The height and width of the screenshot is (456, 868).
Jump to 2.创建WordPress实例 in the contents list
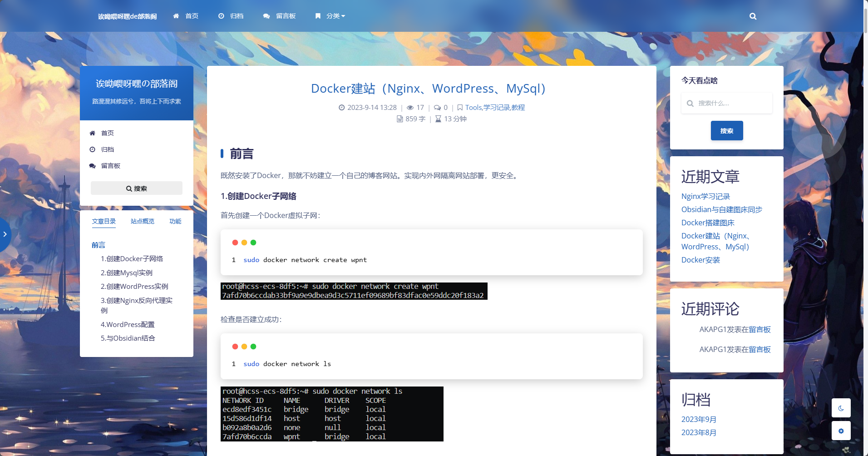(134, 287)
